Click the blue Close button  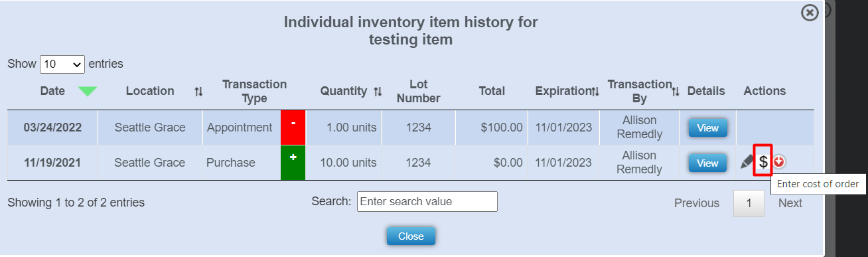click(411, 236)
